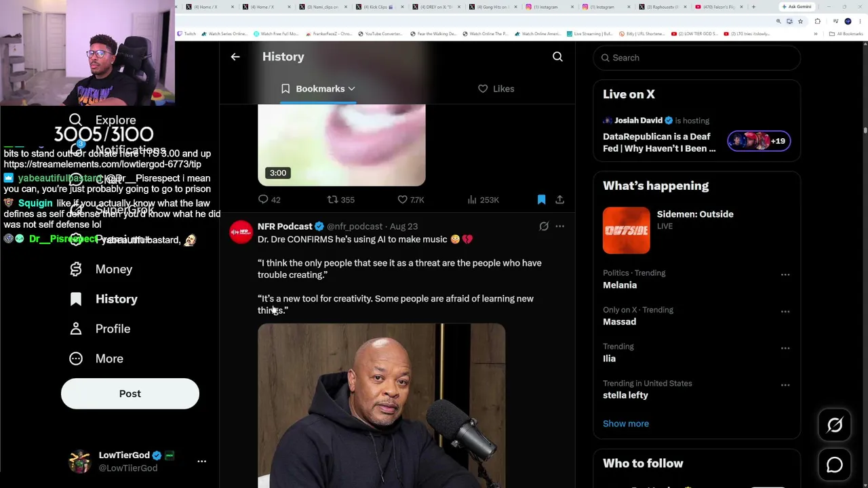View analytics showing 253K views
The width and height of the screenshot is (868, 488).
click(x=483, y=199)
